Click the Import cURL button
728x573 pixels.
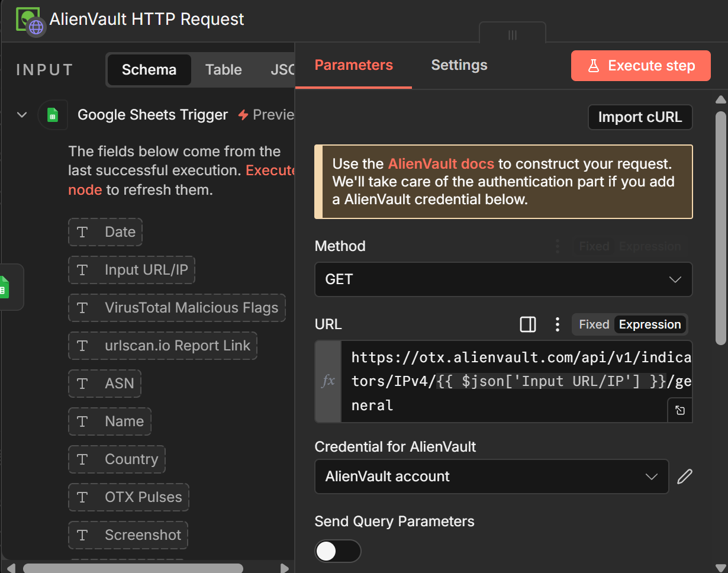[640, 117]
